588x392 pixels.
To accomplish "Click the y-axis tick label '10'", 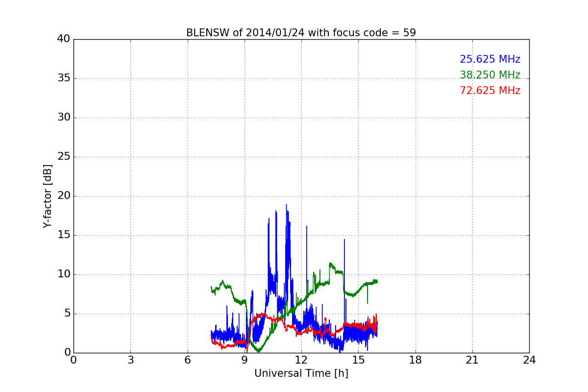I will [64, 274].
